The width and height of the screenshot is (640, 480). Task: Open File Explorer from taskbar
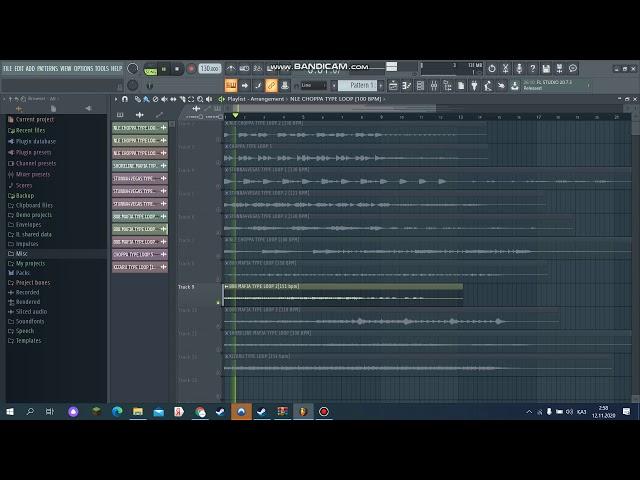coord(138,412)
